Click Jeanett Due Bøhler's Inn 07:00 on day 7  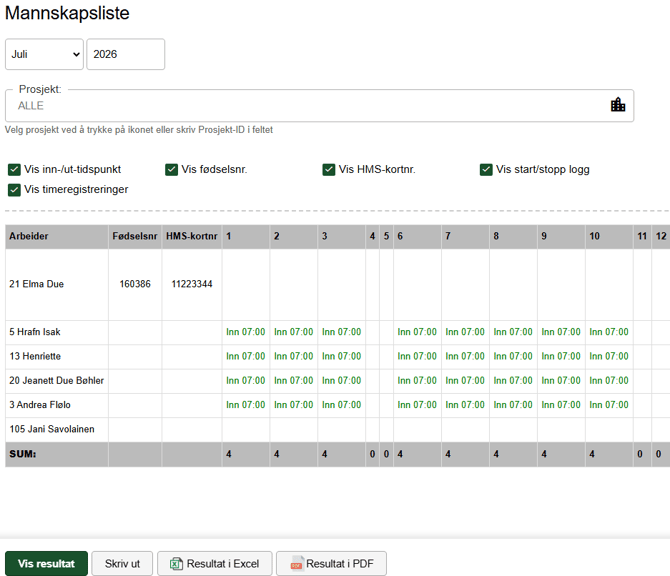pos(465,381)
